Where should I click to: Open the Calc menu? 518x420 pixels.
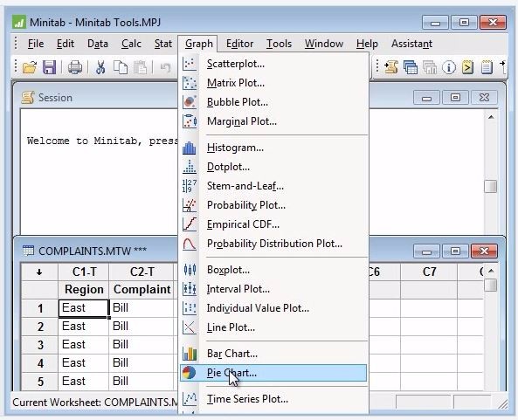click(131, 44)
